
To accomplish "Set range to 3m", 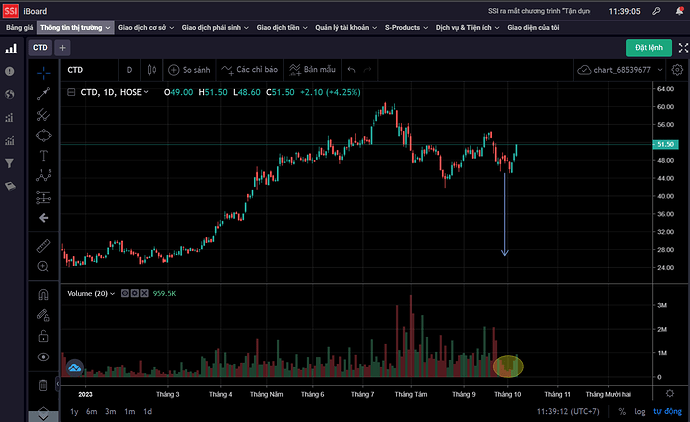I will [x=110, y=411].
